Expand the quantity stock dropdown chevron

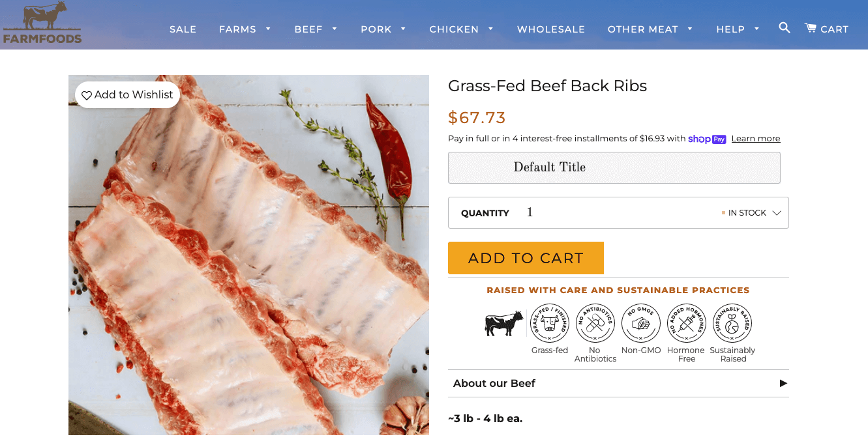pos(777,212)
